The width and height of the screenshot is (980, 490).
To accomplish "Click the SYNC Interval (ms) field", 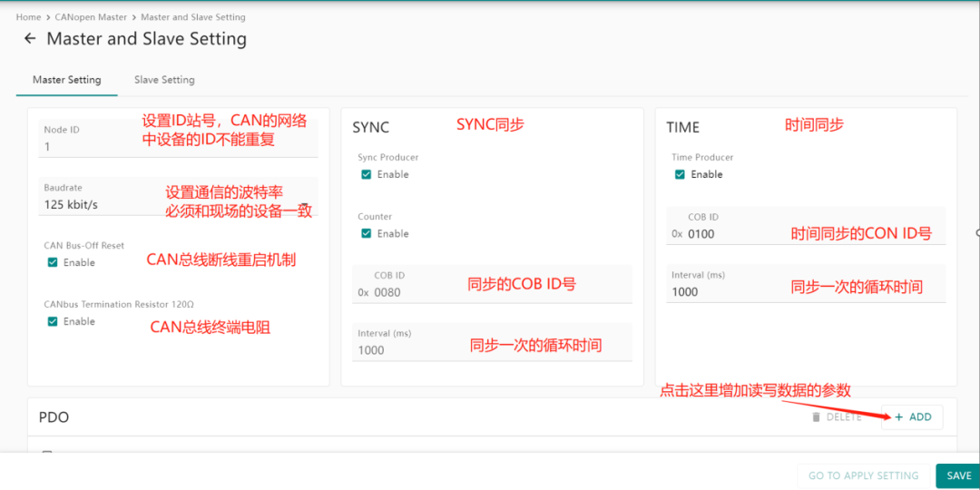I will click(x=493, y=342).
